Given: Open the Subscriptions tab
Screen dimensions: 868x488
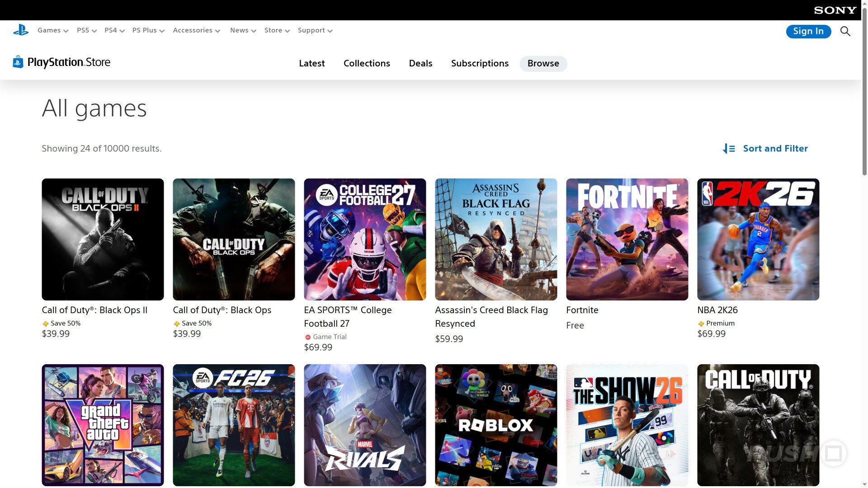Looking at the screenshot, I should pos(480,64).
